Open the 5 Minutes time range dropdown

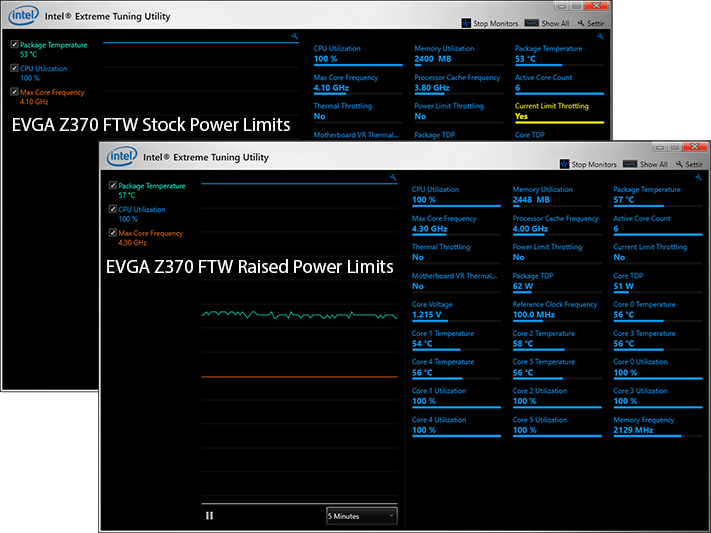tap(361, 516)
